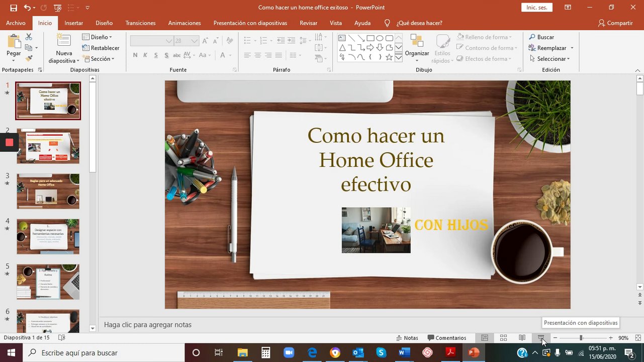The width and height of the screenshot is (644, 362).
Task: Open the Diseño layout dropdown
Action: point(97,37)
